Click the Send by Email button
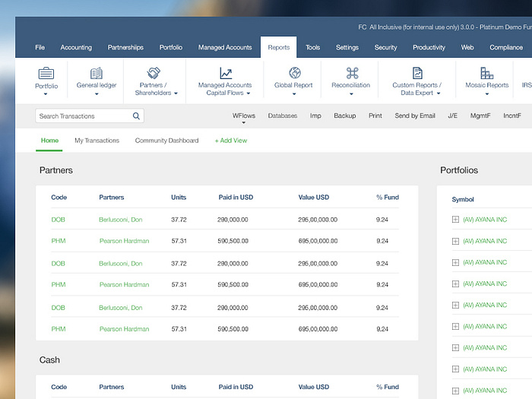532x399 pixels. (415, 116)
